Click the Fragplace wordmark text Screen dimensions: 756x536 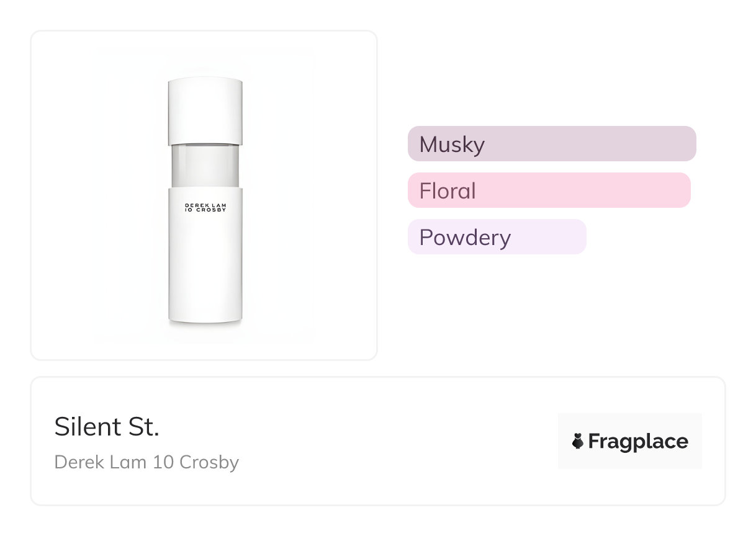point(638,442)
